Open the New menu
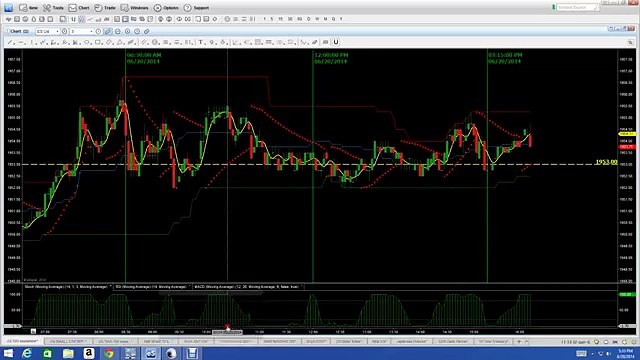 click(x=28, y=8)
